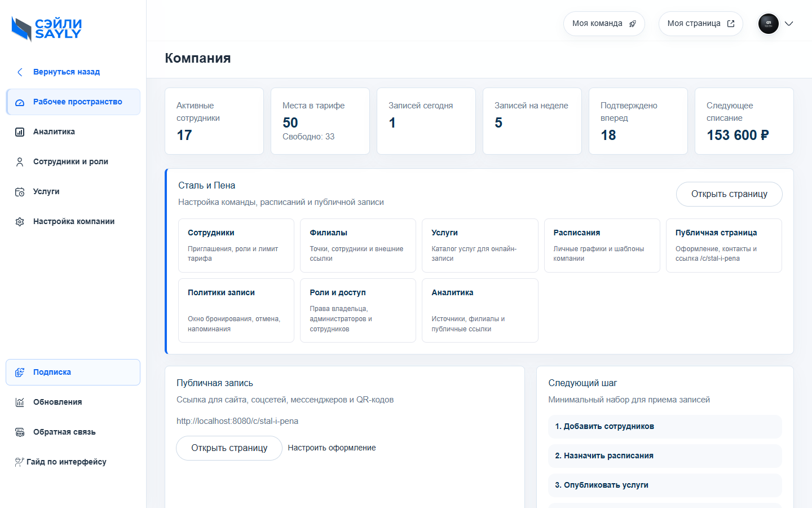Click the Sayly logo
Screen dimensions: 812x508
47,29
